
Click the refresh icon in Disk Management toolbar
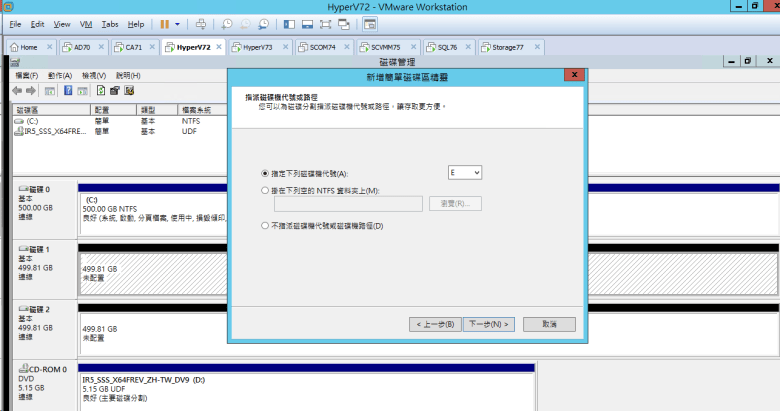tap(101, 90)
